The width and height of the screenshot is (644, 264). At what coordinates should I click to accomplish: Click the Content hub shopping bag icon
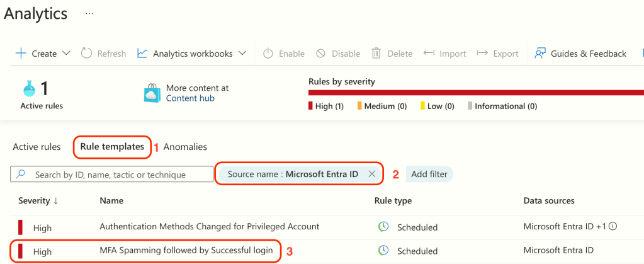point(153,93)
